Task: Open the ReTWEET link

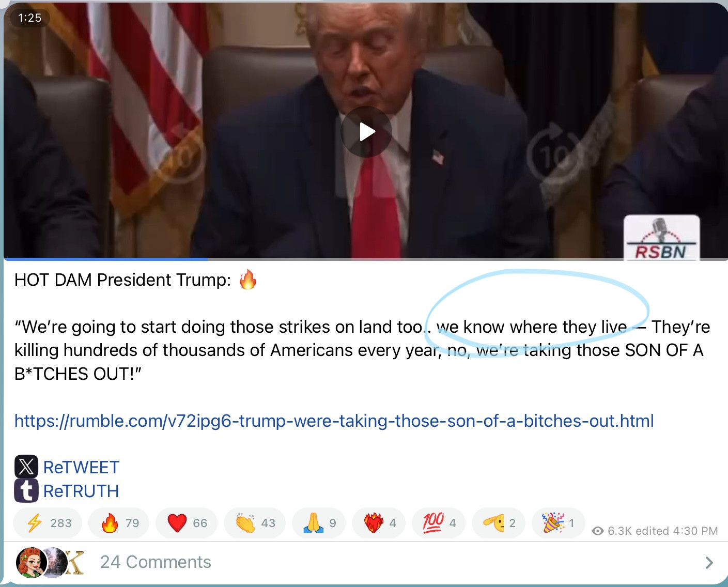Action: tap(81, 467)
